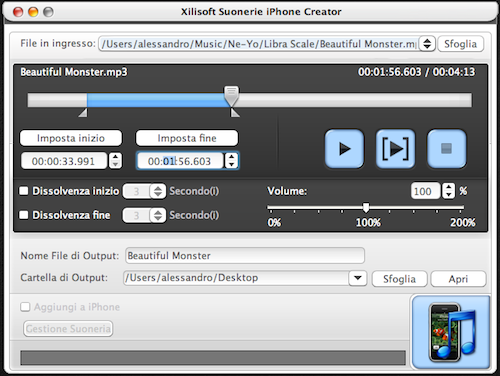Click the end trim marker triangle
Viewport: 500px width, 376px height.
point(235,113)
